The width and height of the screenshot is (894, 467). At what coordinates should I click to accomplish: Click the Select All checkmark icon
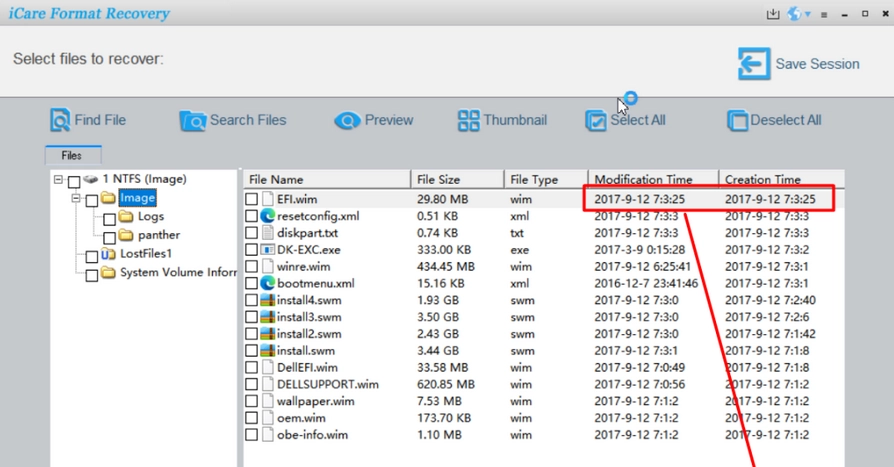(596, 121)
